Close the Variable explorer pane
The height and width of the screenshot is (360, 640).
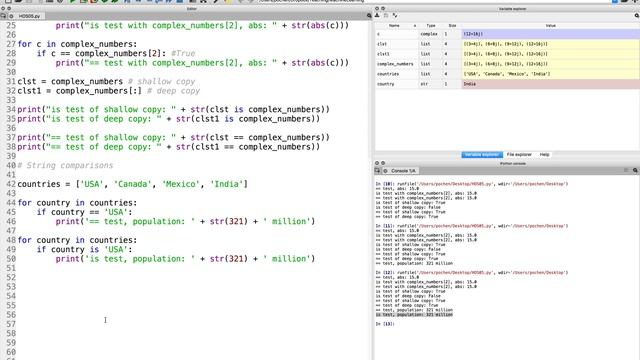(x=377, y=8)
